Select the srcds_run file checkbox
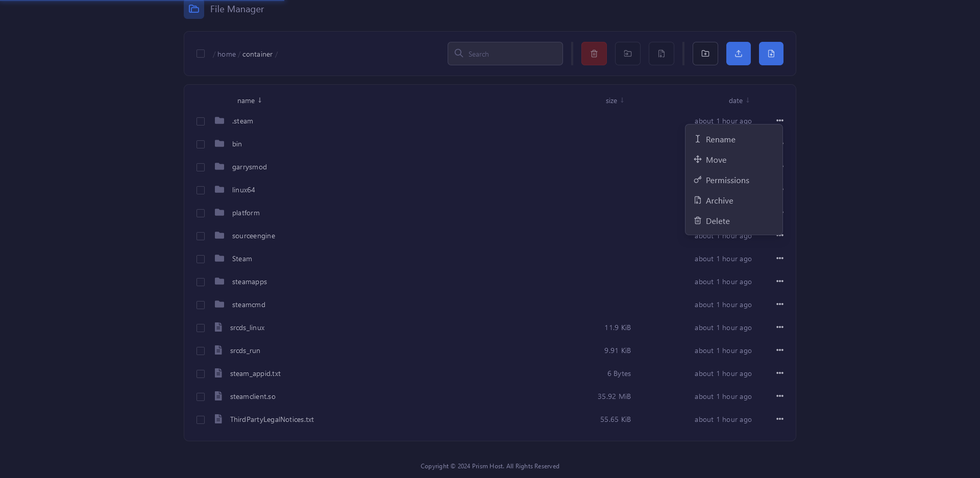Screen dimensions: 980x478 point(201,351)
